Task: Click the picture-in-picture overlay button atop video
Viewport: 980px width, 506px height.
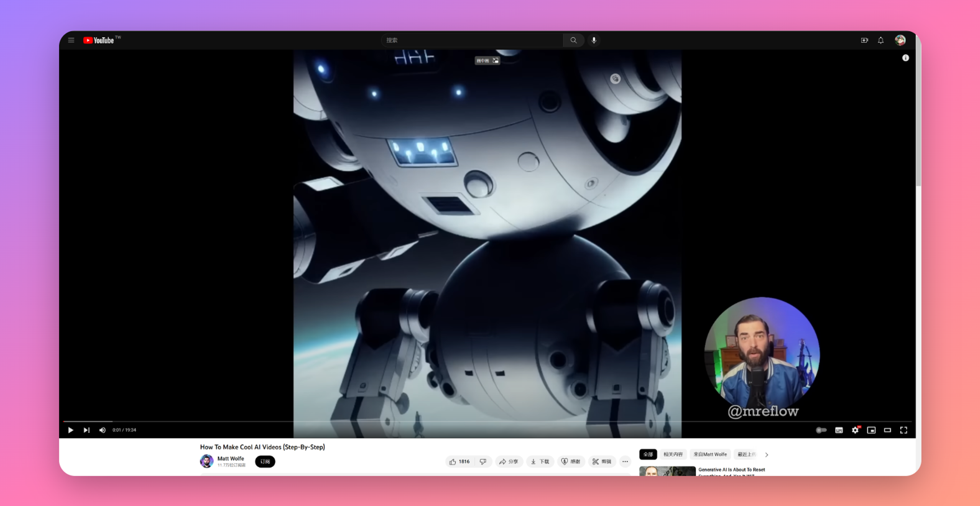Action: 487,60
